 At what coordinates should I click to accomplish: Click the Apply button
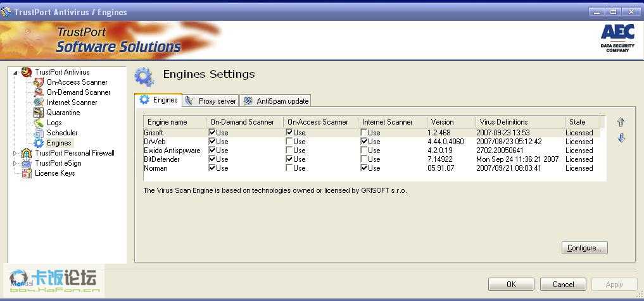614,284
